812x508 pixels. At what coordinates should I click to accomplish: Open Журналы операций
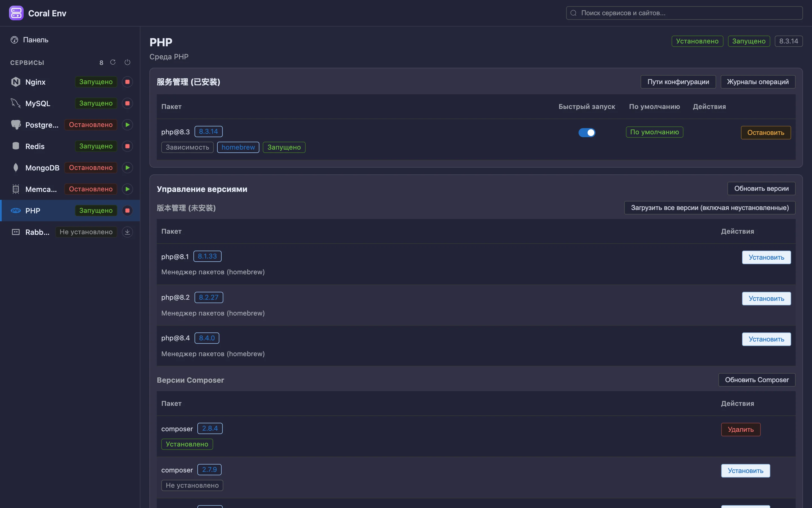tap(758, 82)
